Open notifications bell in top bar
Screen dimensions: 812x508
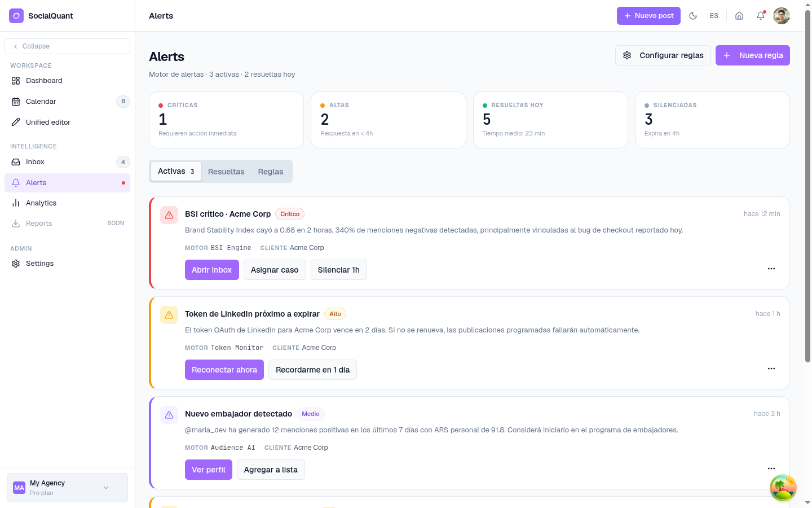(x=761, y=16)
